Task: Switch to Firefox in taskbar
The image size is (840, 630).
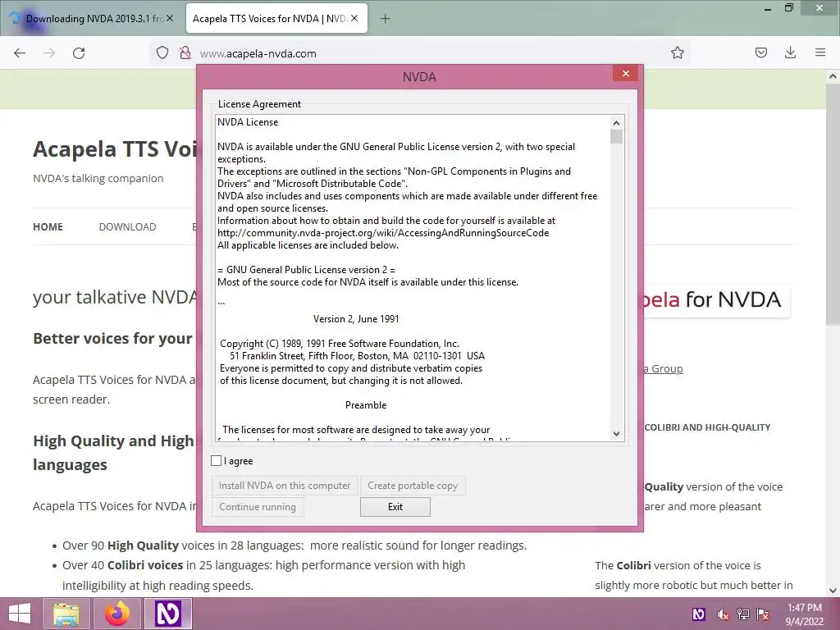Action: (x=117, y=614)
